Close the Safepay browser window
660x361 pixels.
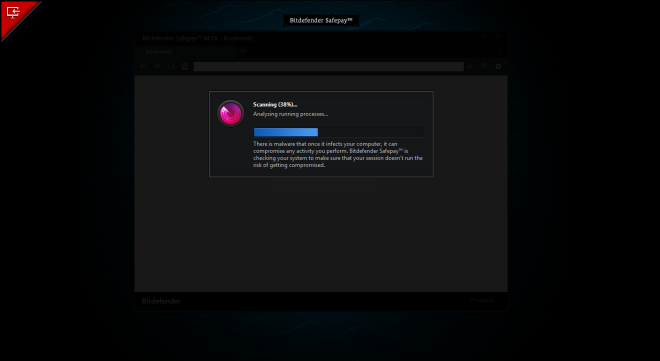click(x=498, y=37)
